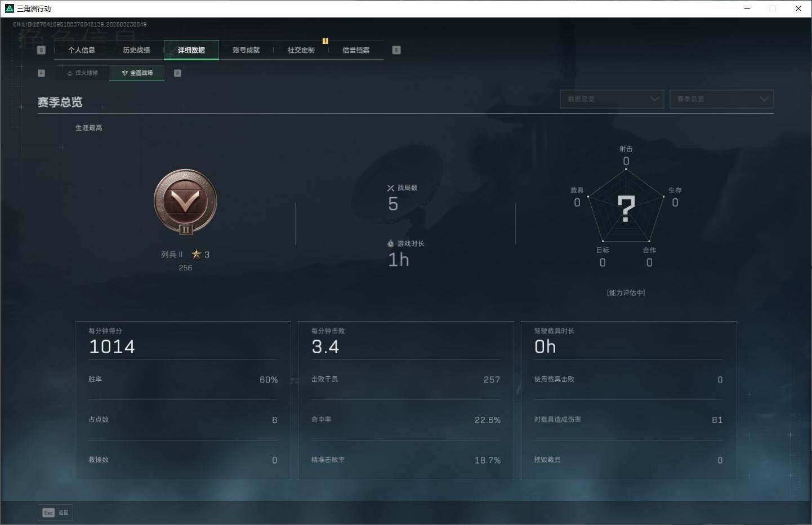Screen dimensions: 812x525
Task: Select the 全面战场 mode sub-tab
Action: click(x=137, y=73)
